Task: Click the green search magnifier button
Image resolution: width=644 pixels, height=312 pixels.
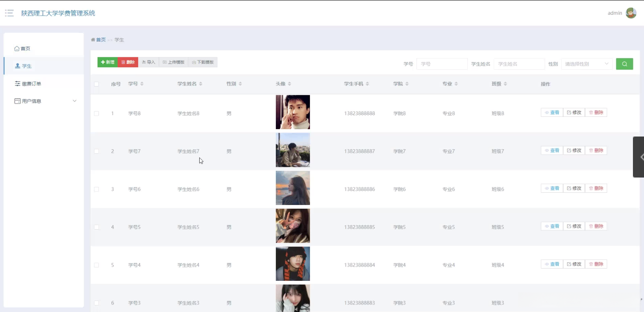Action: click(624, 64)
